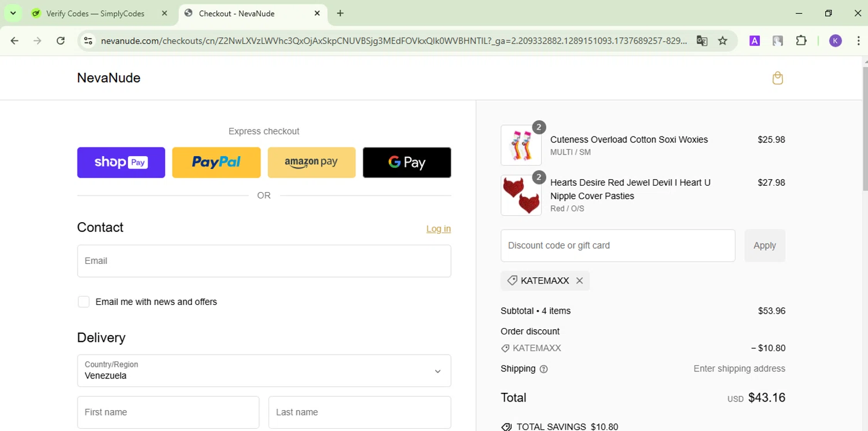The height and width of the screenshot is (431, 868).
Task: Click the shipping help question mark icon
Action: pyautogui.click(x=543, y=369)
